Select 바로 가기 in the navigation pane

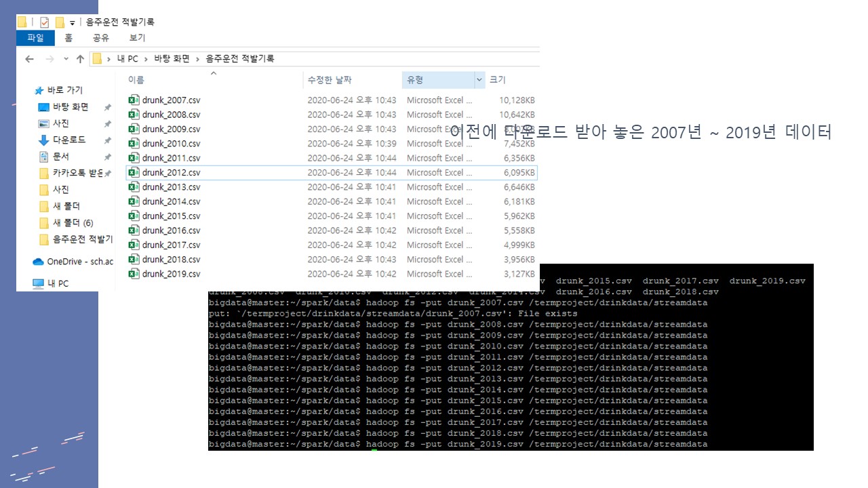tap(65, 90)
